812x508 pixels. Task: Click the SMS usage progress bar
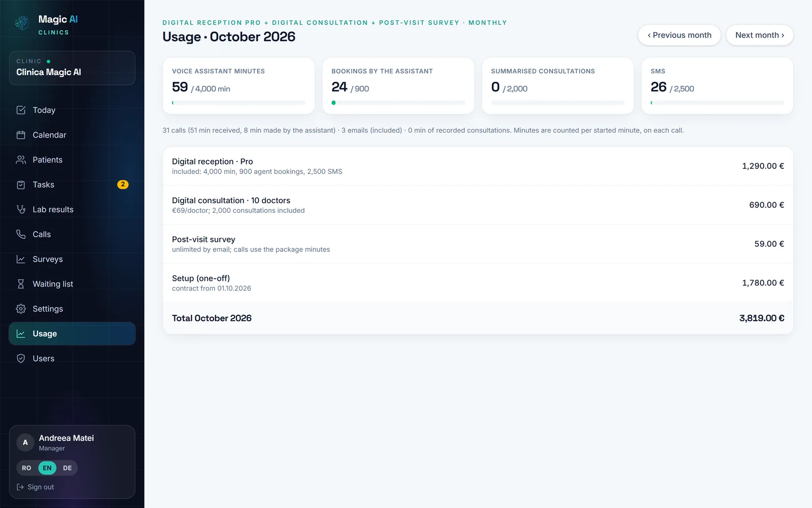tap(718, 103)
